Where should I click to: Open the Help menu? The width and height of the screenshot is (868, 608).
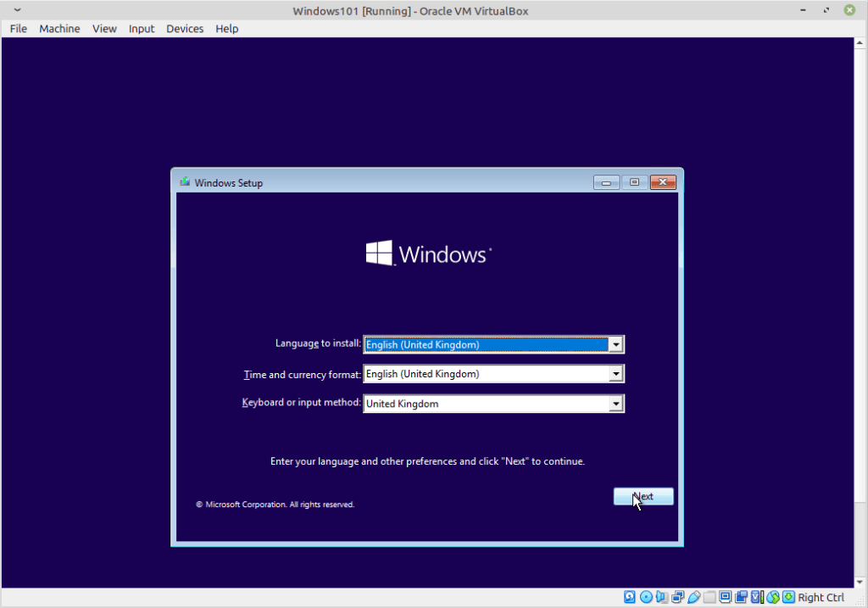227,28
